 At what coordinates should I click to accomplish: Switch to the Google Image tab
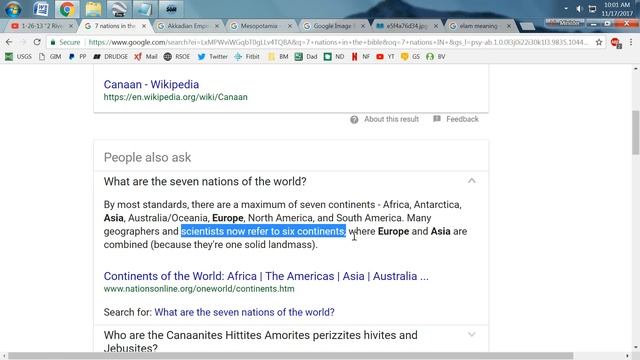(x=334, y=26)
